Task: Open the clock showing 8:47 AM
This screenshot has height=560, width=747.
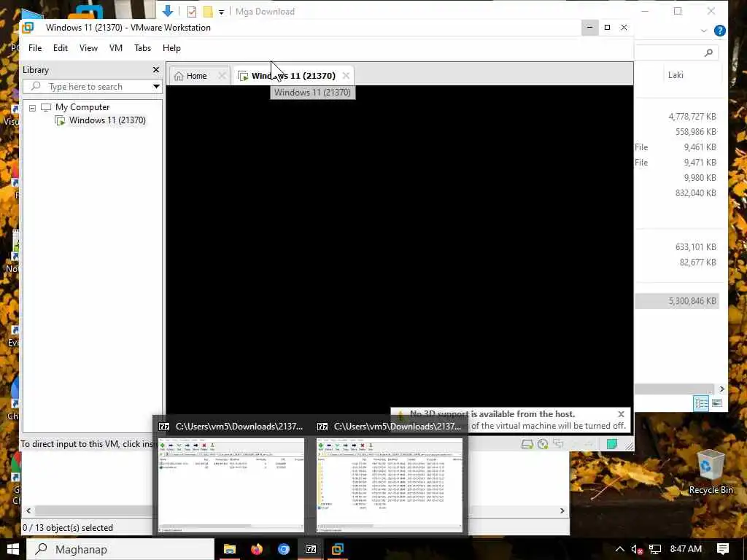Action: point(686,549)
